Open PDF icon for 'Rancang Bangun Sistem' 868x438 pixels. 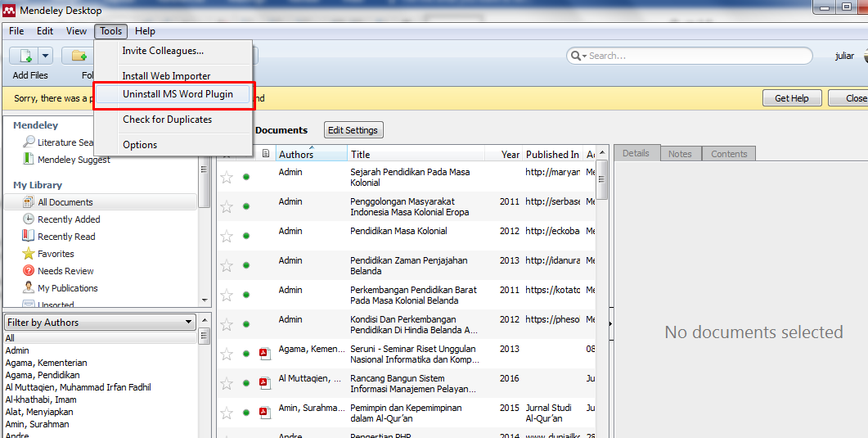point(265,382)
